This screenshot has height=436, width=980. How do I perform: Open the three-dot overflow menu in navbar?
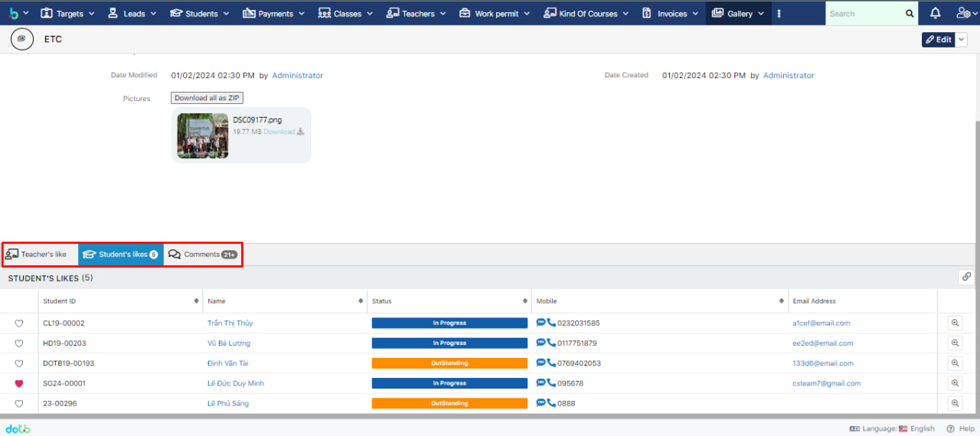click(779, 14)
